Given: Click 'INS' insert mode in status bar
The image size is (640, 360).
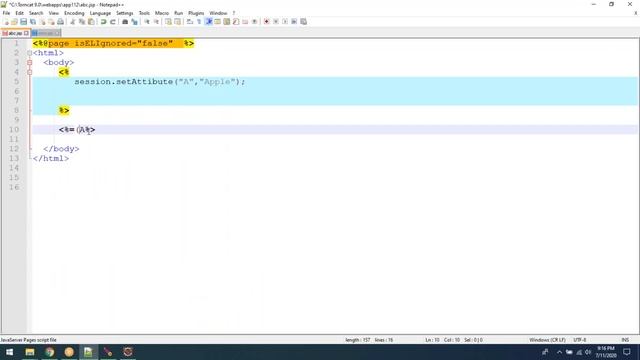Looking at the screenshot, I should tap(625, 340).
